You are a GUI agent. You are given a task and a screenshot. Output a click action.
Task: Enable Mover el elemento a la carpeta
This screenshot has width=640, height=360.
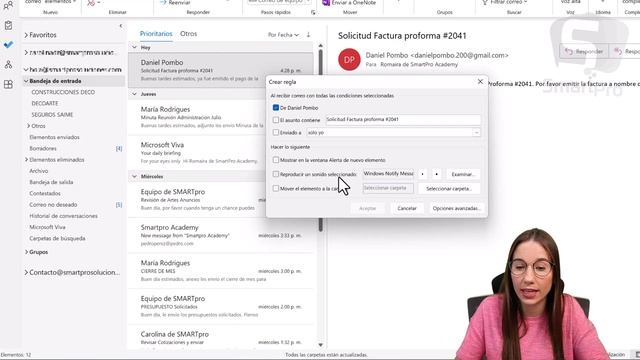pyautogui.click(x=276, y=189)
